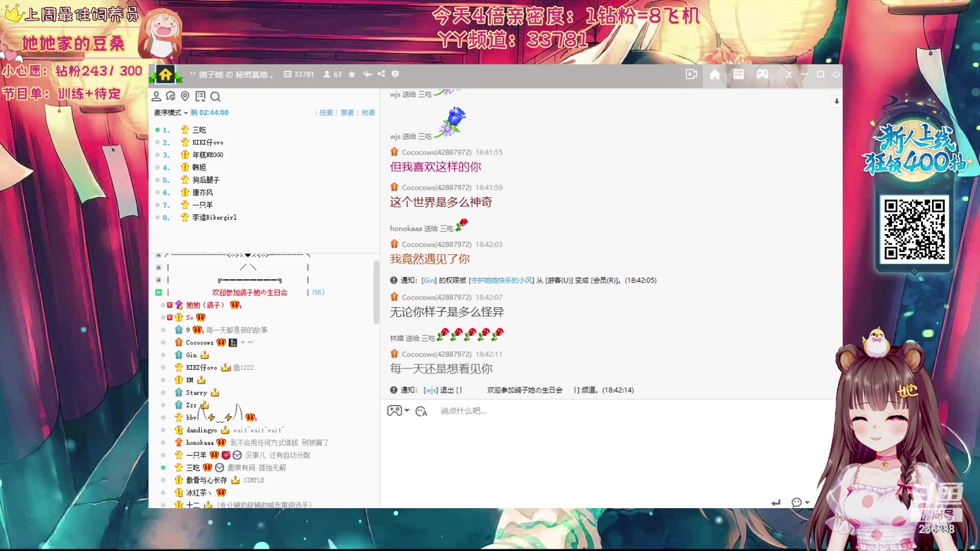This screenshot has height=551, width=980.
Task: Click [守护她她快乐的小风] link in the notification
Action: click(x=501, y=281)
